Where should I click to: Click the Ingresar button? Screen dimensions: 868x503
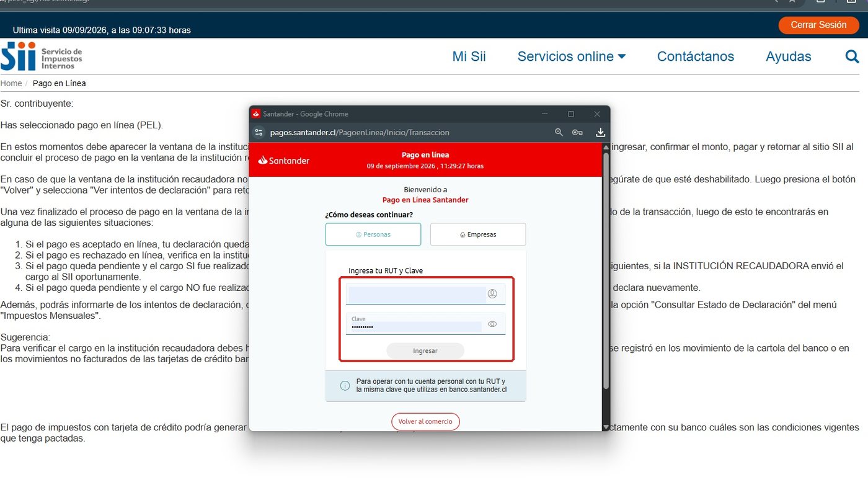pos(425,350)
